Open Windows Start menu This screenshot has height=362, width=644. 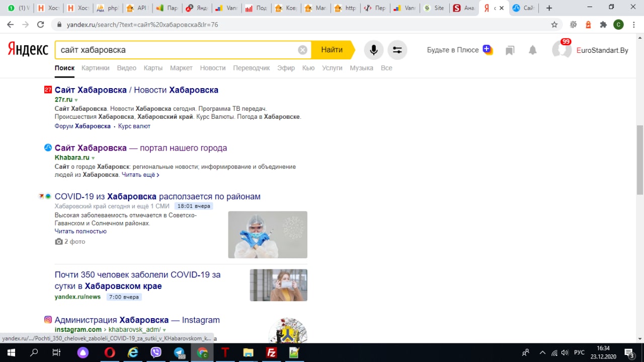pos(11,352)
